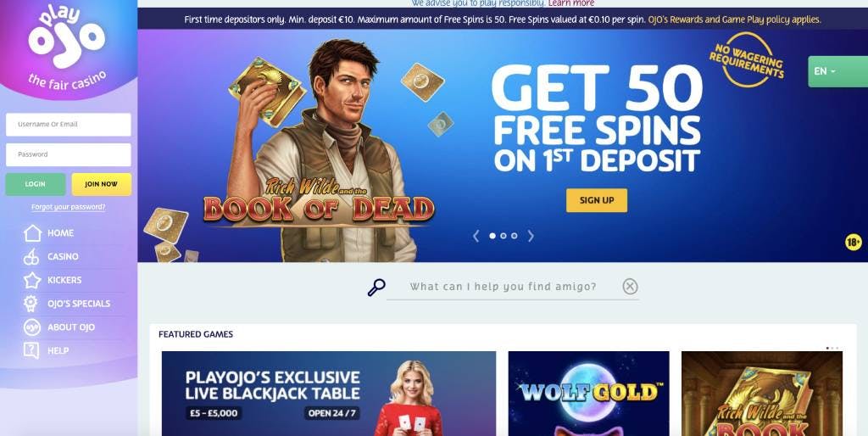Open the Forgot your password link
The height and width of the screenshot is (436, 868).
(x=68, y=207)
